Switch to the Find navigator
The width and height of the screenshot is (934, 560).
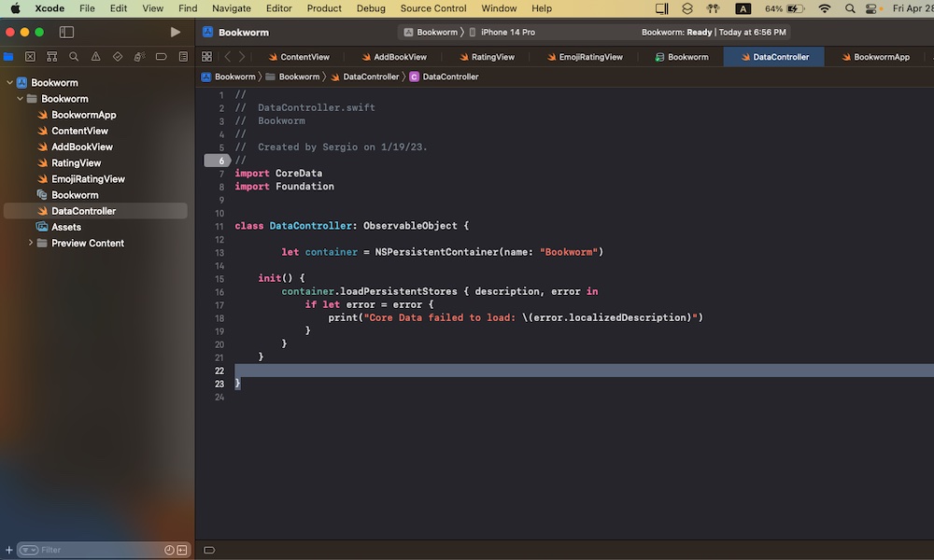(74, 57)
